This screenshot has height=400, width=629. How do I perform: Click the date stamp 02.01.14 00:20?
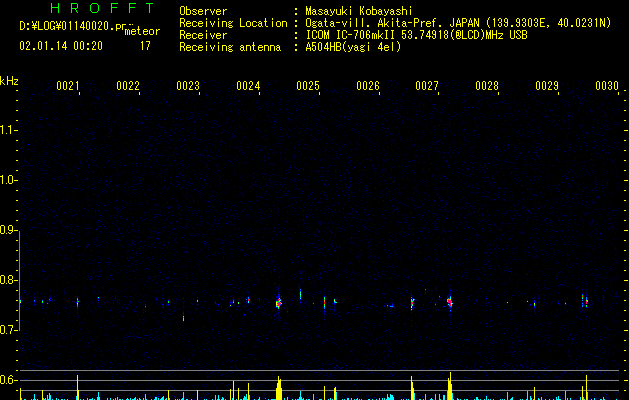click(61, 46)
